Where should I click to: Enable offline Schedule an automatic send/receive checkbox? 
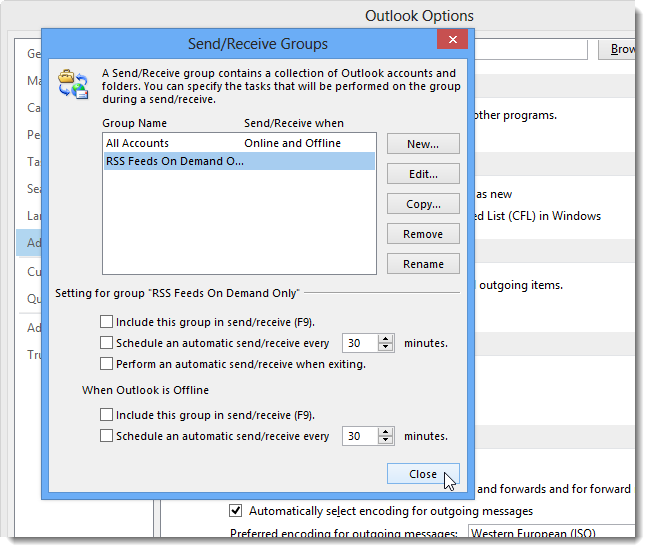tap(106, 436)
